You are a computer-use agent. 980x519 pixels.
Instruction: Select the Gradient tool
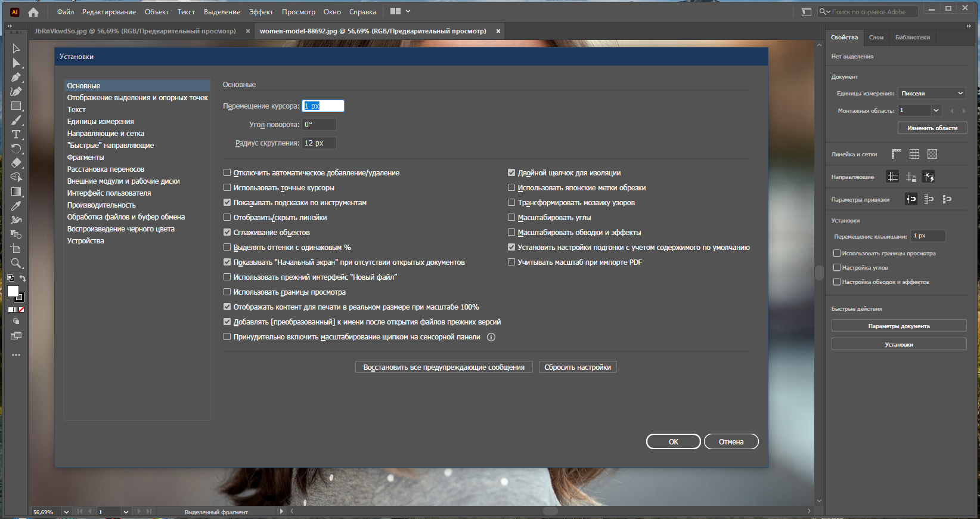(x=16, y=191)
